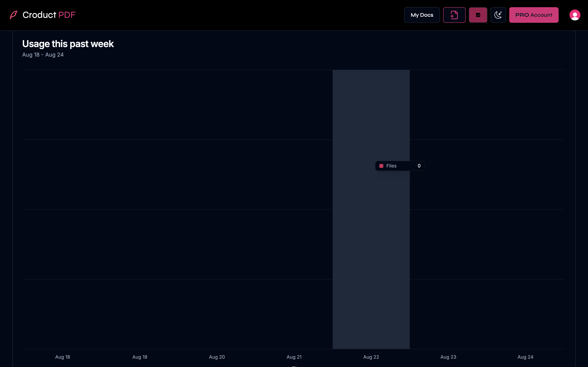Click the Aug 23 axis label
Image resolution: width=588 pixels, height=367 pixels.
click(448, 357)
